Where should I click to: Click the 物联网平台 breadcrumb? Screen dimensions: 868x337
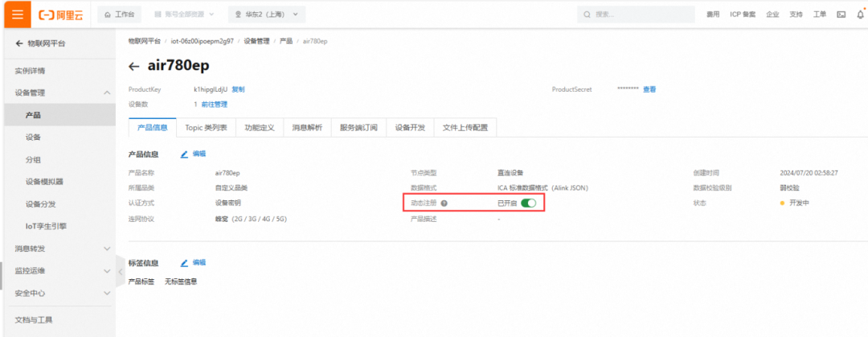(x=145, y=41)
